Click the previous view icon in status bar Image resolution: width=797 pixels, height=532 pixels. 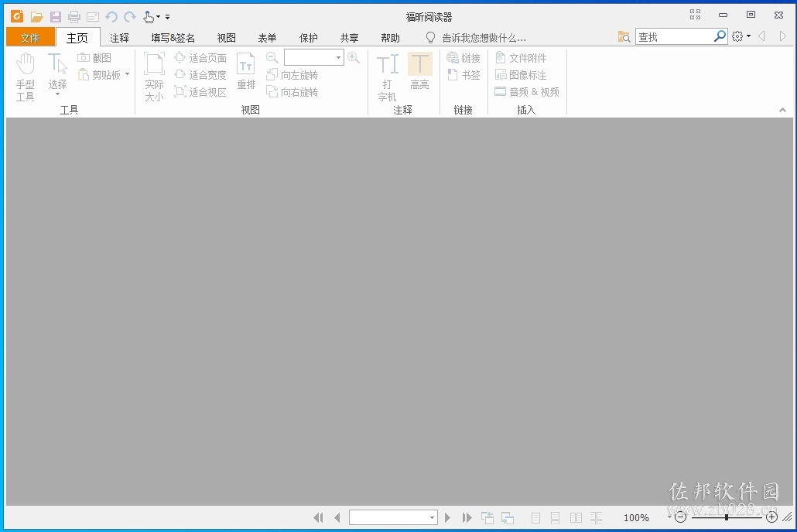click(487, 518)
